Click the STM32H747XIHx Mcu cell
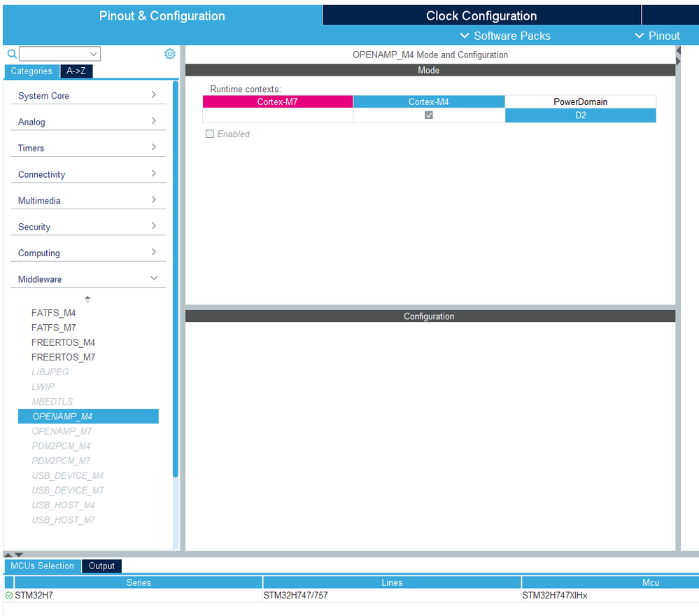This screenshot has height=616, width=699. pos(610,596)
